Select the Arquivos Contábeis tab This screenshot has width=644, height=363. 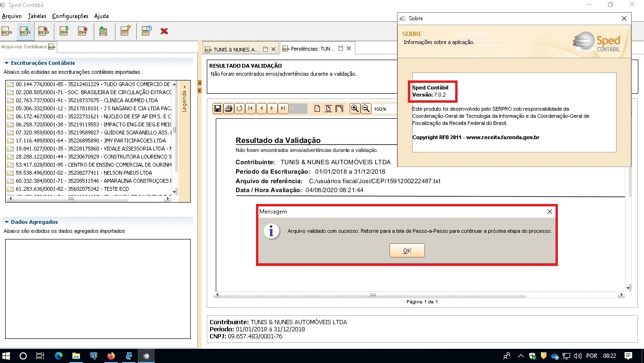click(28, 46)
